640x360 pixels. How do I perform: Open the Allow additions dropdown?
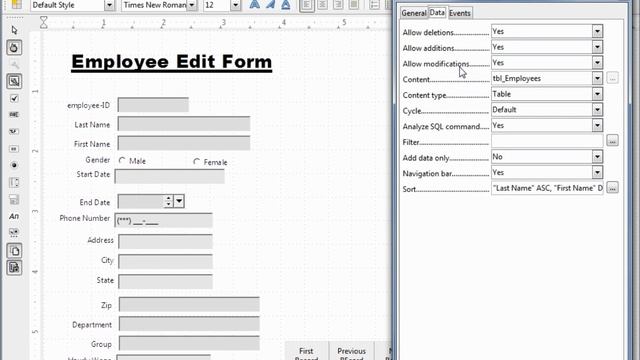tap(597, 47)
